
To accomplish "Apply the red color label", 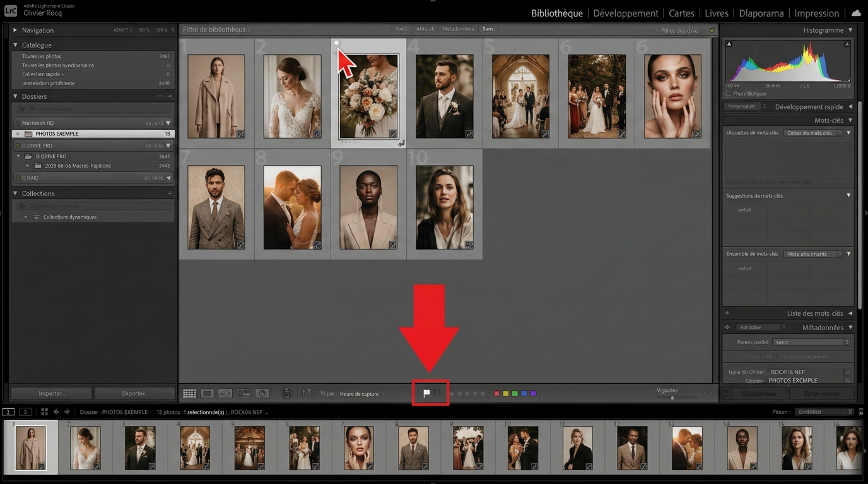I will click(x=496, y=393).
